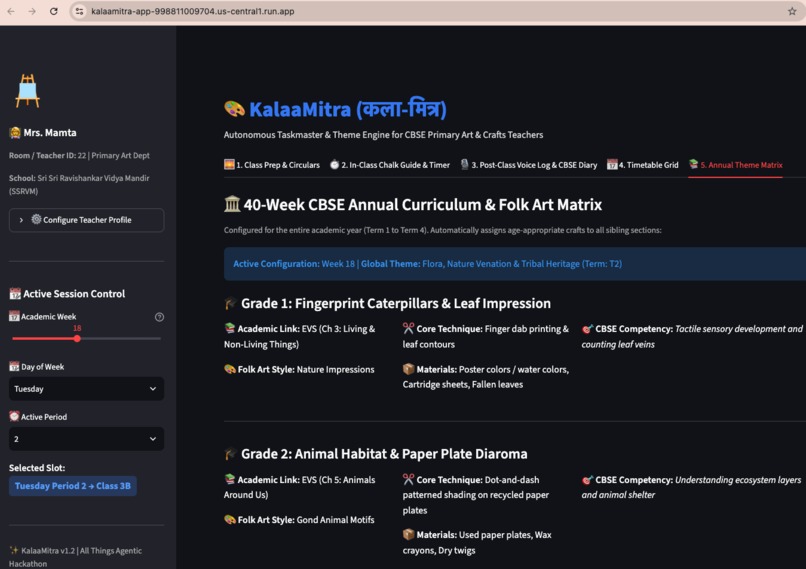Click the Academic Week slider handle at 18
806x569 pixels.
tap(77, 338)
